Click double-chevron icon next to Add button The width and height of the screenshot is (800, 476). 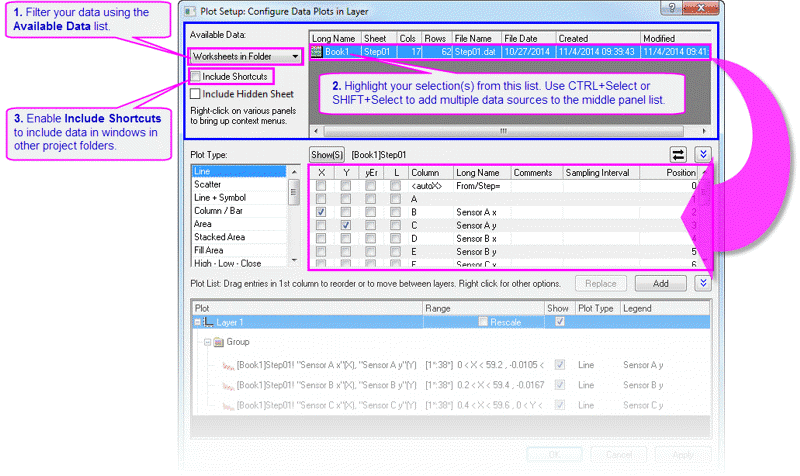(x=703, y=283)
